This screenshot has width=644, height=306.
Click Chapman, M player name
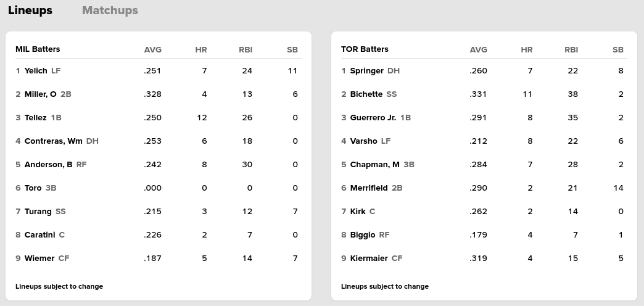click(374, 165)
